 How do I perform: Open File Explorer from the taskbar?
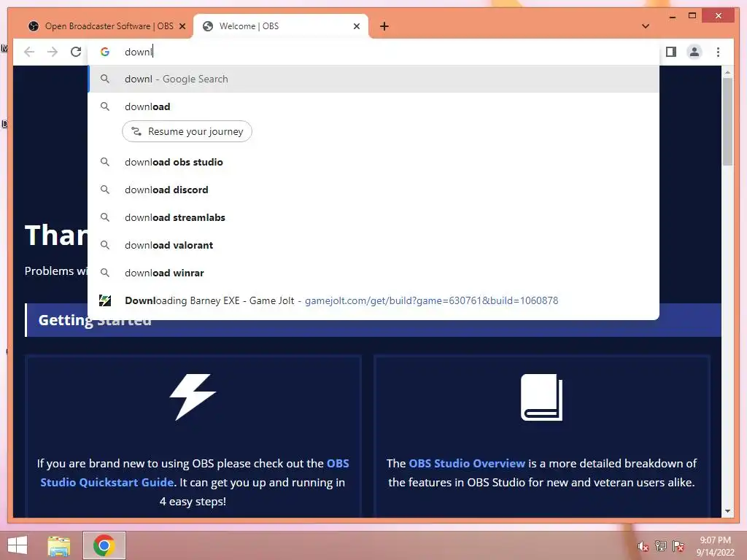tap(59, 545)
